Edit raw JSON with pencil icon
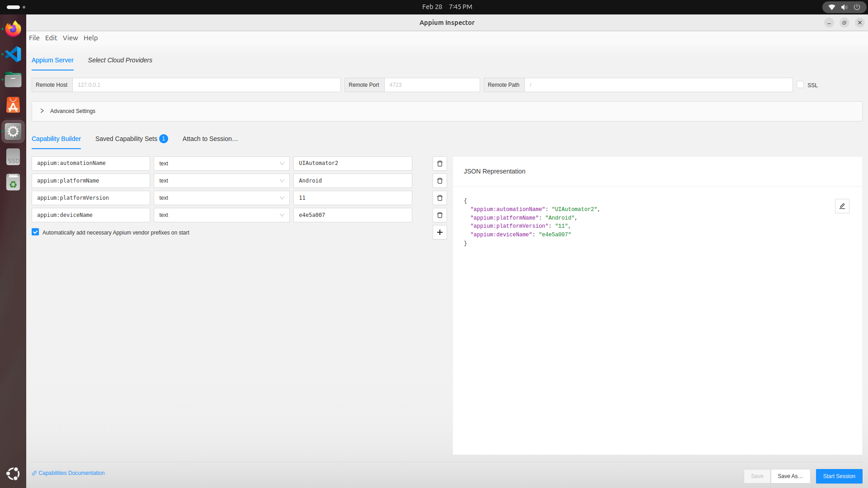Image resolution: width=868 pixels, height=488 pixels. (842, 206)
